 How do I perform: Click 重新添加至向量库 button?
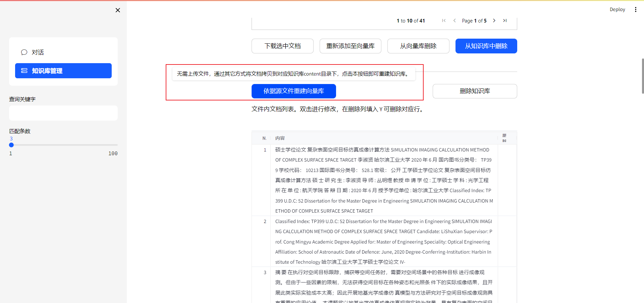pos(351,46)
